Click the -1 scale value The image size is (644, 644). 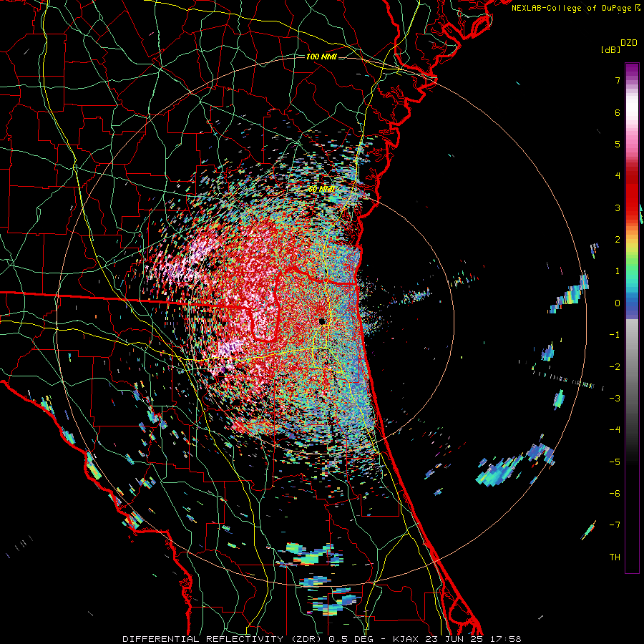point(615,335)
